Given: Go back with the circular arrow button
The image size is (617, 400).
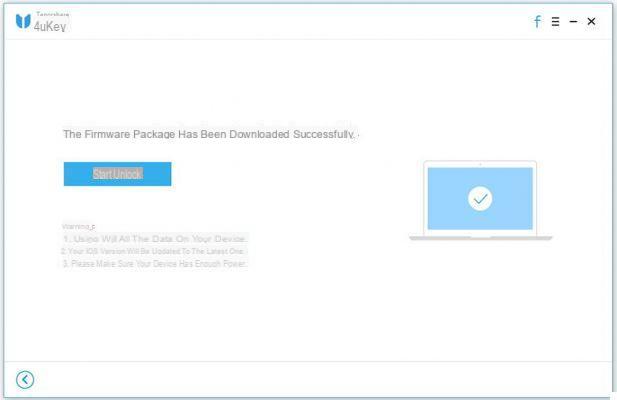Looking at the screenshot, I should coord(25,380).
